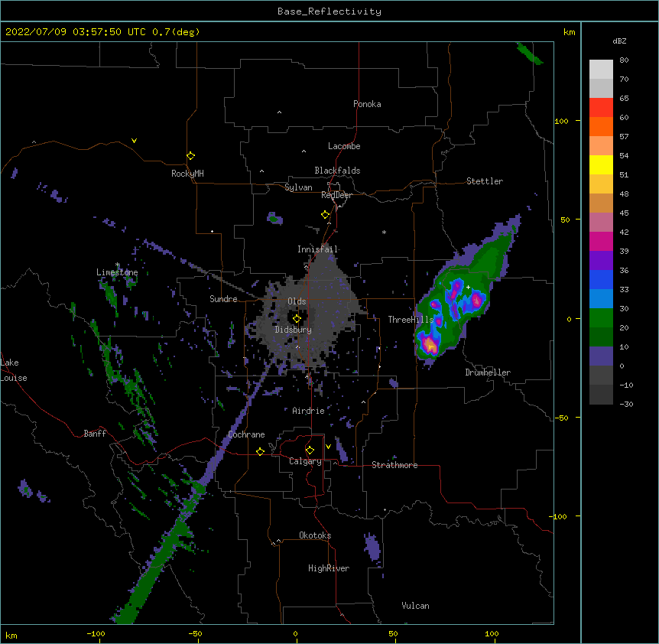The width and height of the screenshot is (659, 644).
Task: Click the green 30 dBZ legend swatch
Action: (x=601, y=318)
